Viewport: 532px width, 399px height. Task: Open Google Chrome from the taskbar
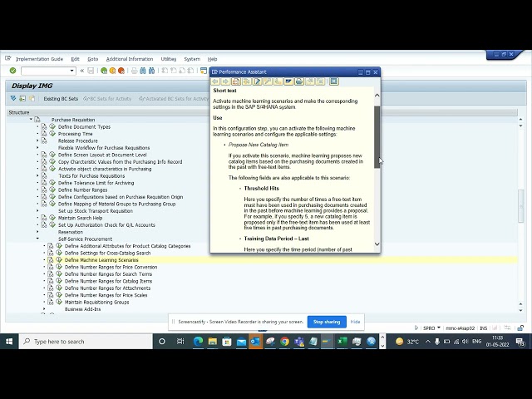point(284,342)
